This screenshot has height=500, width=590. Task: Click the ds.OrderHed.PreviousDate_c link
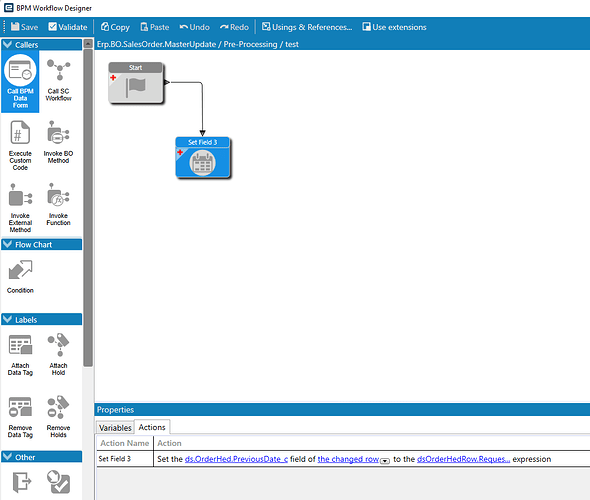click(x=236, y=459)
